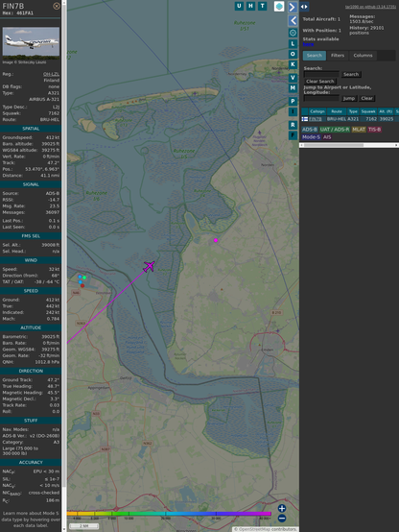Zoom in with the plus button
This screenshot has height=532, width=399.
[x=282, y=508]
